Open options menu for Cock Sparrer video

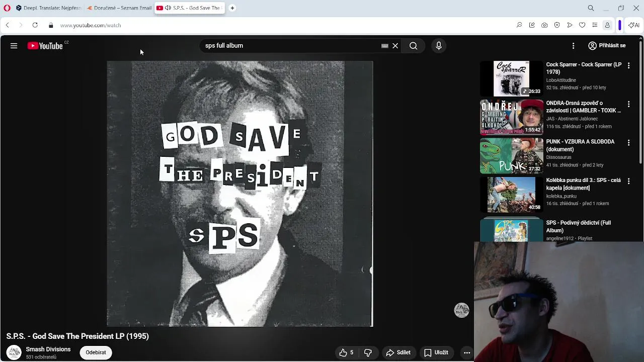click(628, 66)
